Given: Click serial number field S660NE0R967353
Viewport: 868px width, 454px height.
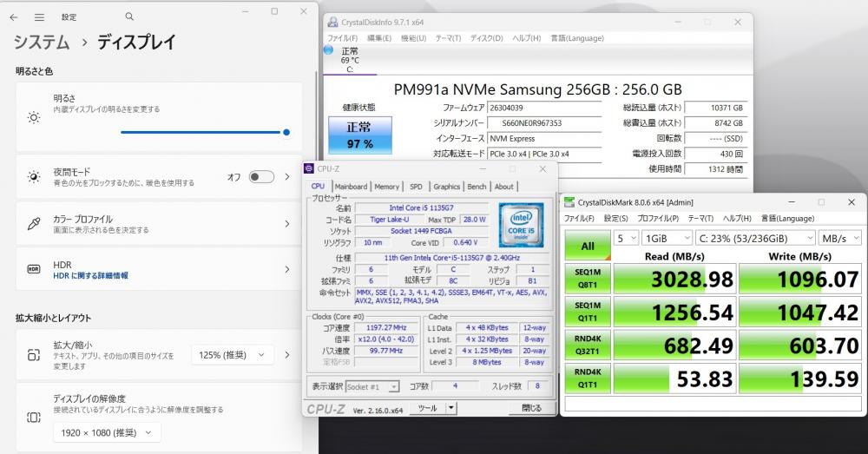Looking at the screenshot, I should click(544, 123).
